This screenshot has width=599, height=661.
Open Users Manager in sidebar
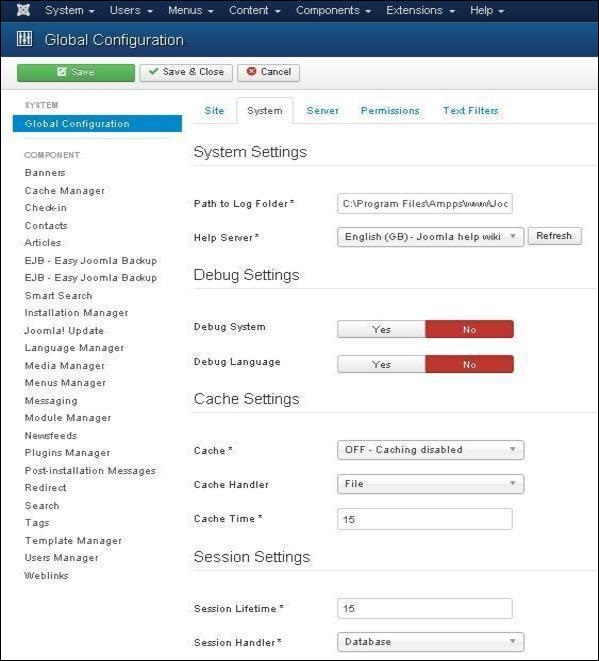tap(62, 558)
